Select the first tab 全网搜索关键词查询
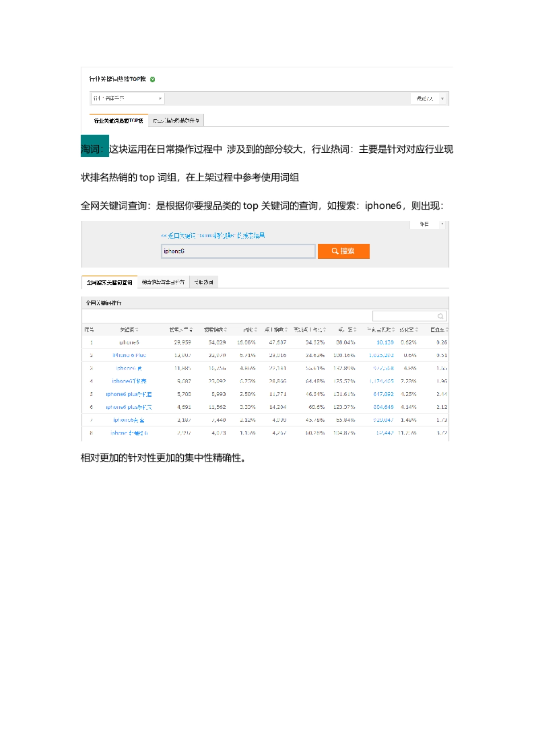This screenshot has height=756, width=534. (109, 282)
